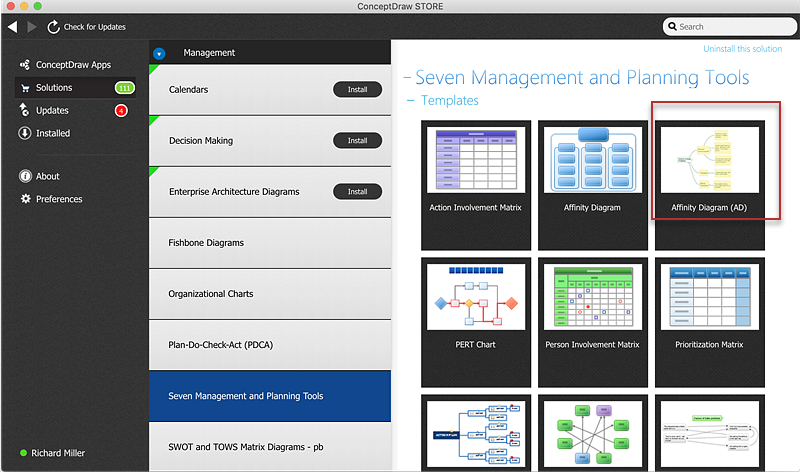Click the Check for Updates refresh icon

tap(53, 27)
